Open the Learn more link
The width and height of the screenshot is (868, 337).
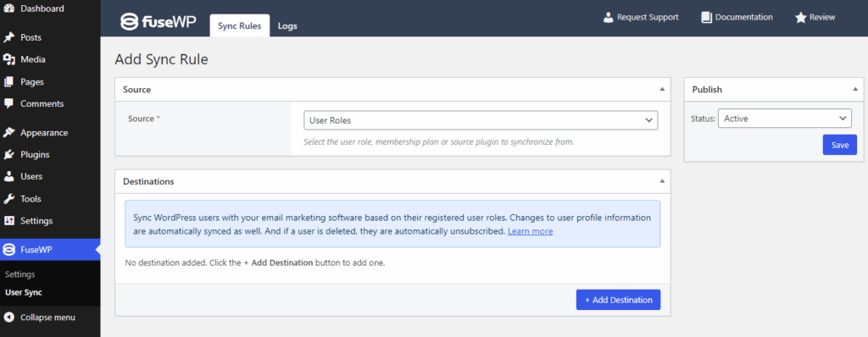[x=530, y=231]
